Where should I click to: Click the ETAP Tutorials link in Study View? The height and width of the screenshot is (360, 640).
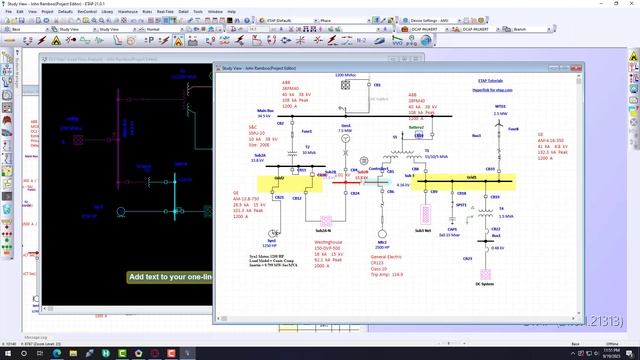(490, 81)
